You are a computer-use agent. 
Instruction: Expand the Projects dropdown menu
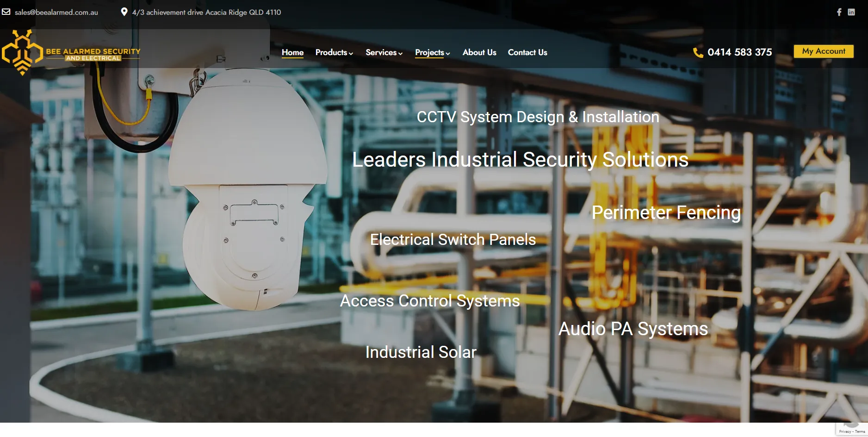(x=433, y=52)
